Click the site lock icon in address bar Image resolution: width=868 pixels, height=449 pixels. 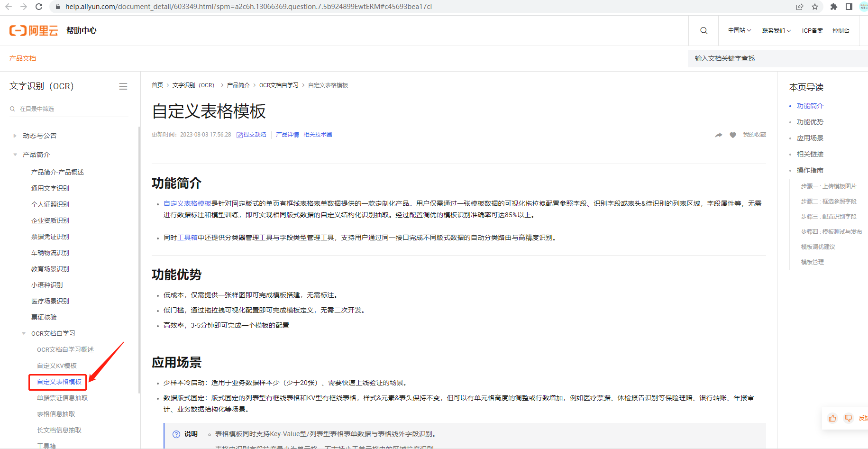click(x=58, y=7)
